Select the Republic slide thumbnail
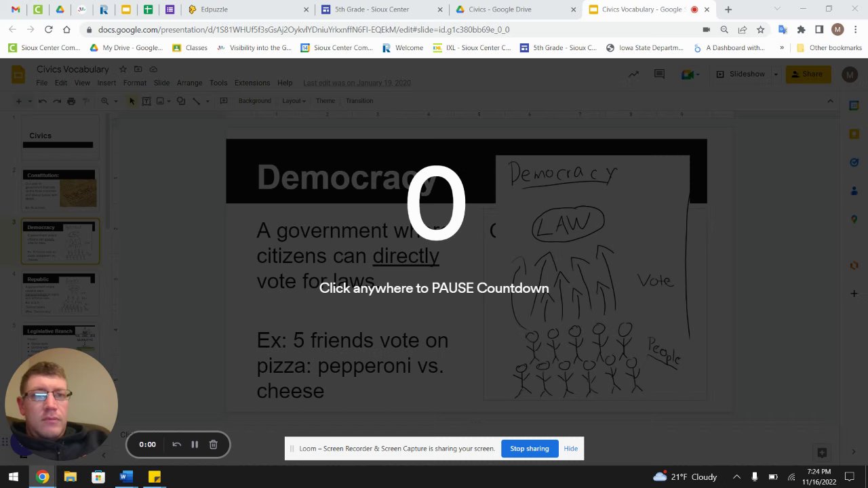The height and width of the screenshot is (488, 868). pyautogui.click(x=60, y=295)
